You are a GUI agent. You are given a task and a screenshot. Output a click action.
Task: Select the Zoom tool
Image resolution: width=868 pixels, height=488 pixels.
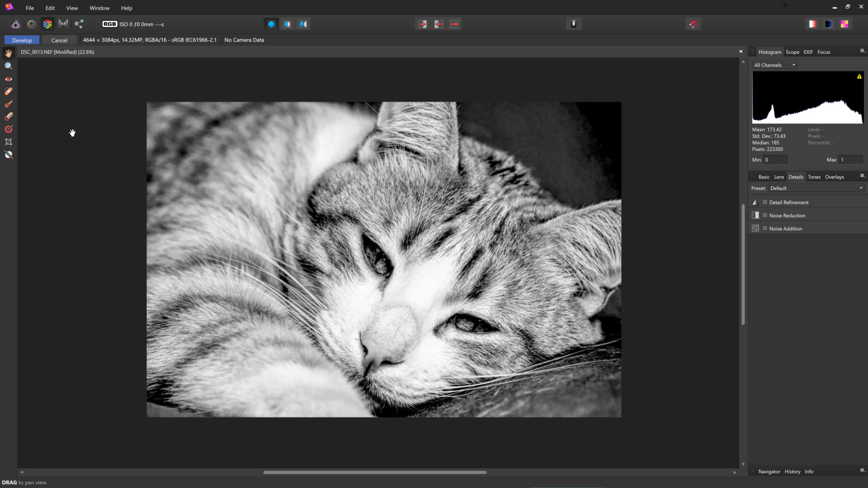coord(8,66)
